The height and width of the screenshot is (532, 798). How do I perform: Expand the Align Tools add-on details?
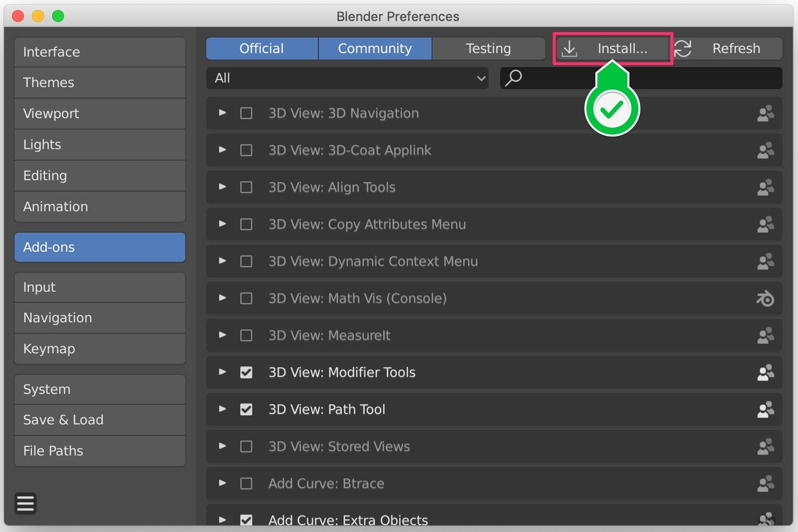tap(223, 188)
